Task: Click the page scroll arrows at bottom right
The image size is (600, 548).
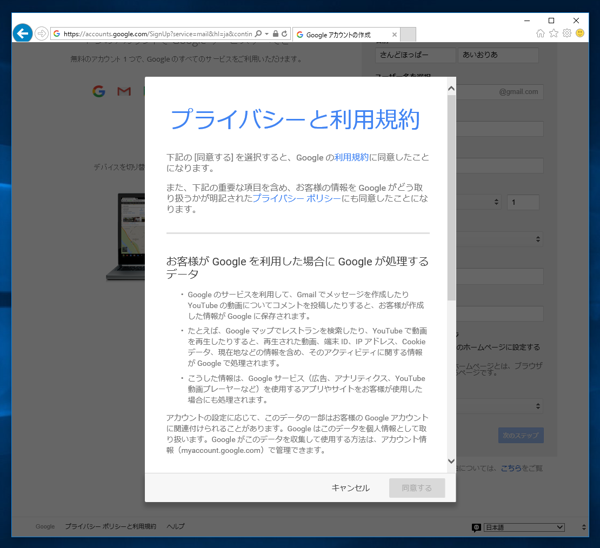Action: (584, 527)
